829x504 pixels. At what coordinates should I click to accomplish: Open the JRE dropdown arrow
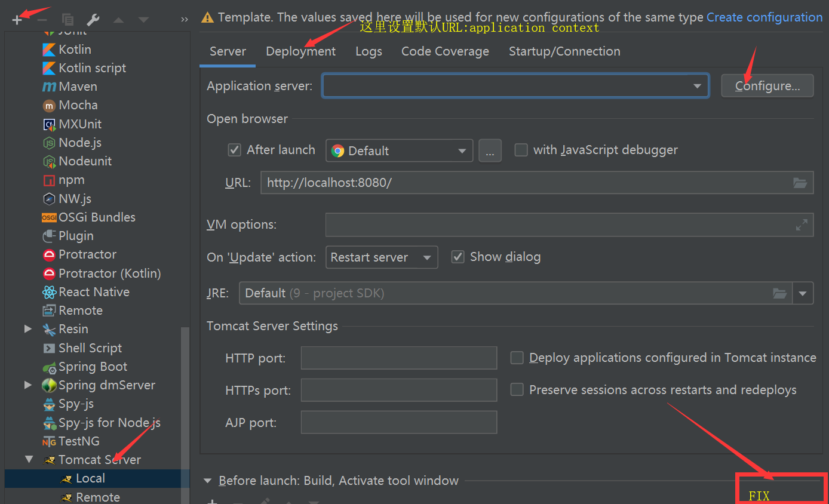coord(803,293)
